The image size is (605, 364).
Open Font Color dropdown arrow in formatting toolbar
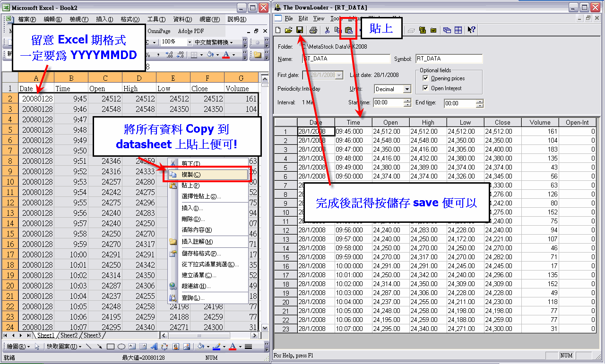click(233, 55)
